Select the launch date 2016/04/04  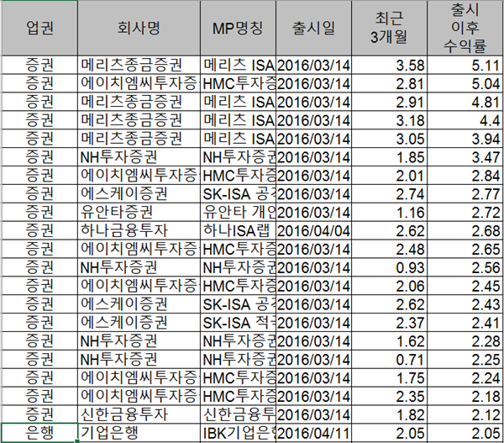click(x=313, y=230)
